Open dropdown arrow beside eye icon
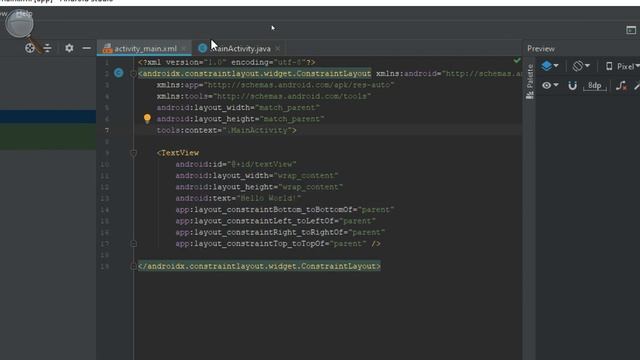 [556, 85]
